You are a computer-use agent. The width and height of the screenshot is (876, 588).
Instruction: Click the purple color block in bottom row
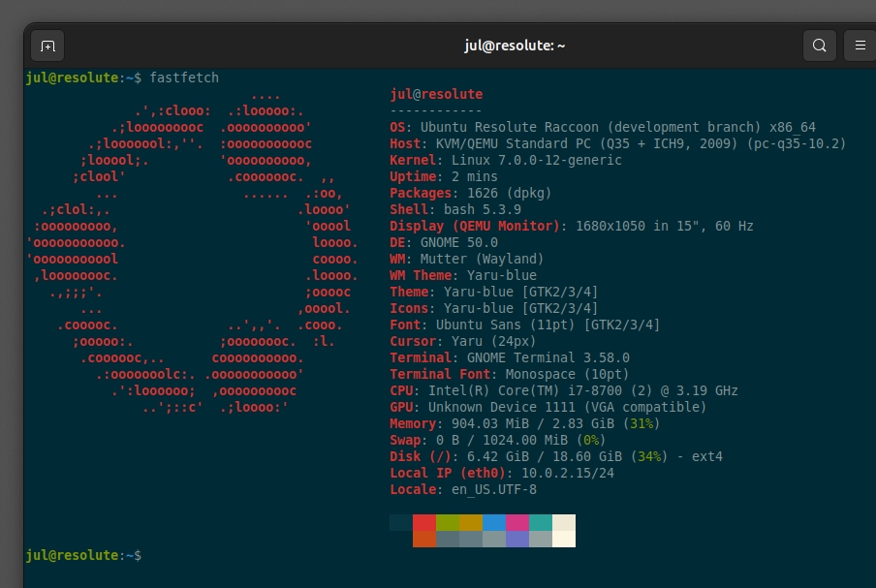click(517, 540)
